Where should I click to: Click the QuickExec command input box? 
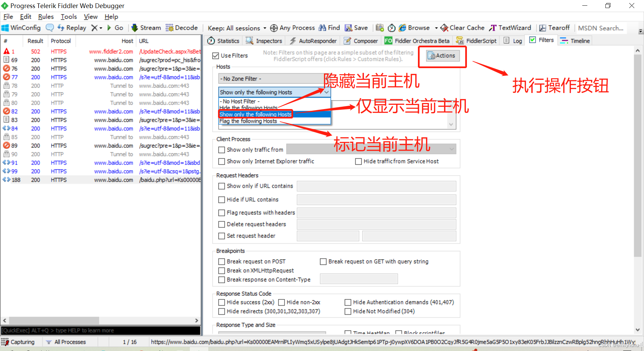click(x=101, y=331)
